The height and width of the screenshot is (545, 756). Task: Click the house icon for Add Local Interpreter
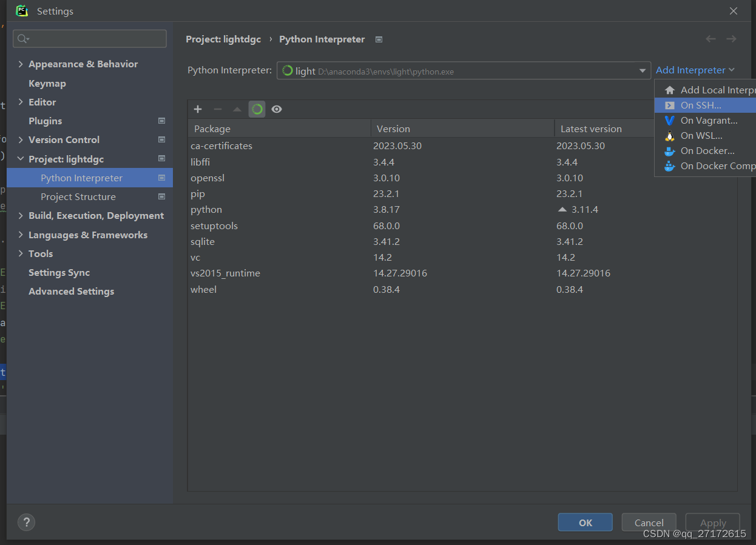coord(670,90)
